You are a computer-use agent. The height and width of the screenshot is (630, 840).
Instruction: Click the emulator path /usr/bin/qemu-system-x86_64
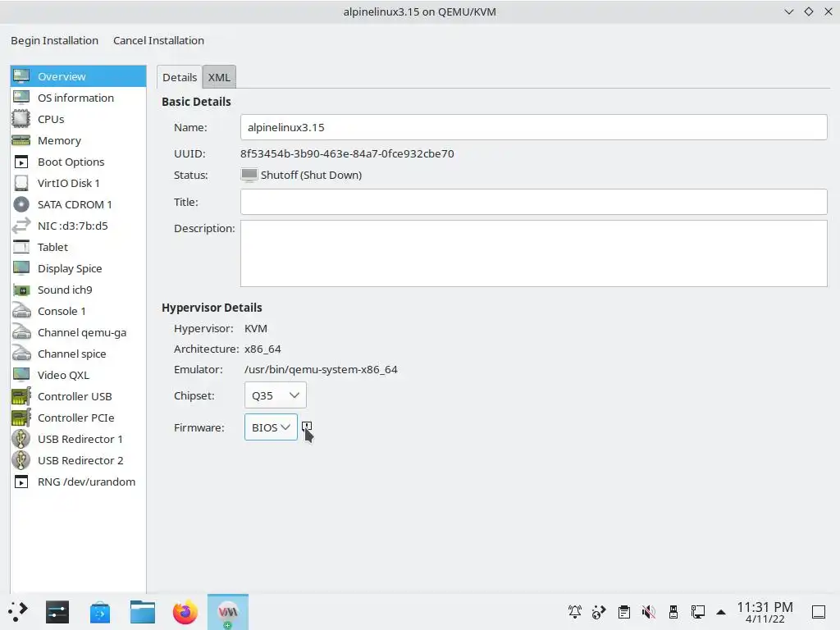coord(321,370)
